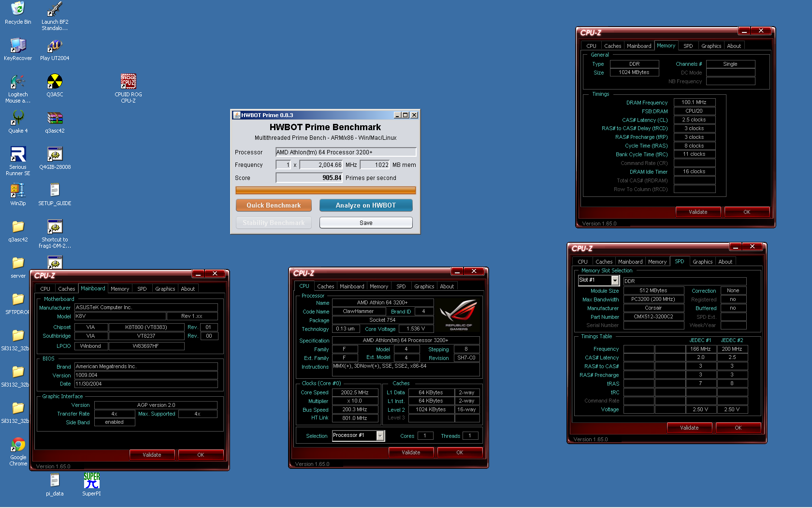The height and width of the screenshot is (508, 812).
Task: Select the Shortcut to frag1-DM-2 icon
Action: (55, 226)
